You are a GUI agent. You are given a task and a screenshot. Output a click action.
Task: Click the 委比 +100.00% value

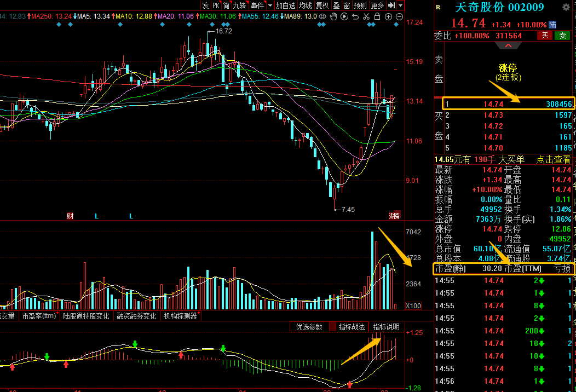(471, 36)
